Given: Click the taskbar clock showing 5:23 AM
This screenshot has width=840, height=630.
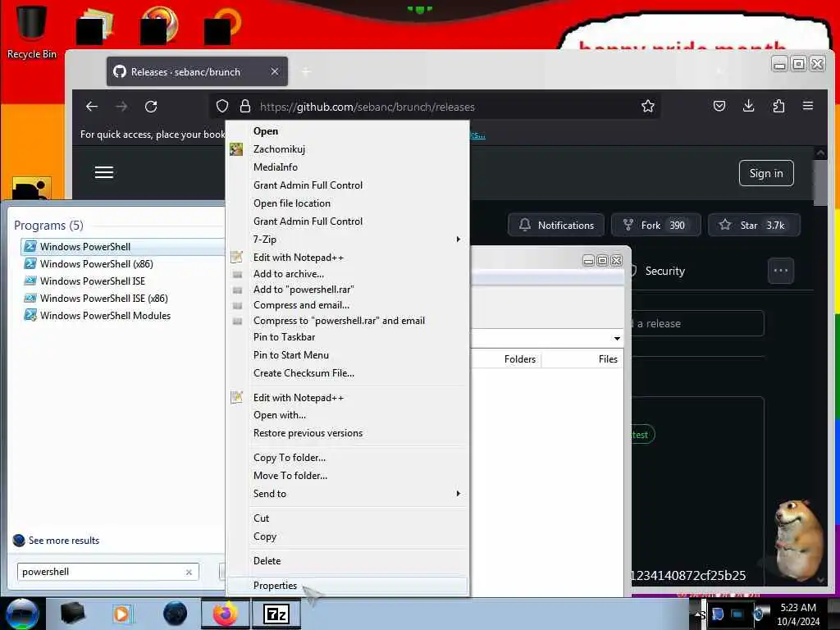Looking at the screenshot, I should (x=798, y=614).
